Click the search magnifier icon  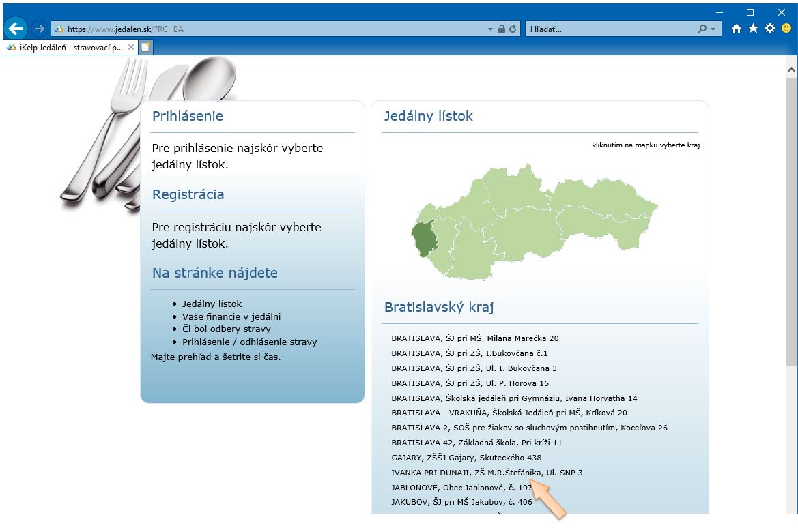tap(702, 29)
